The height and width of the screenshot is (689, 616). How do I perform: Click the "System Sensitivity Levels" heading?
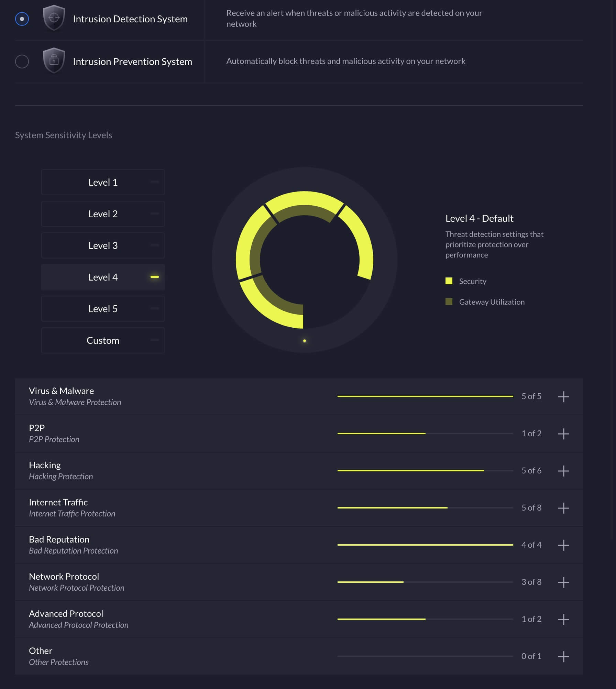64,135
